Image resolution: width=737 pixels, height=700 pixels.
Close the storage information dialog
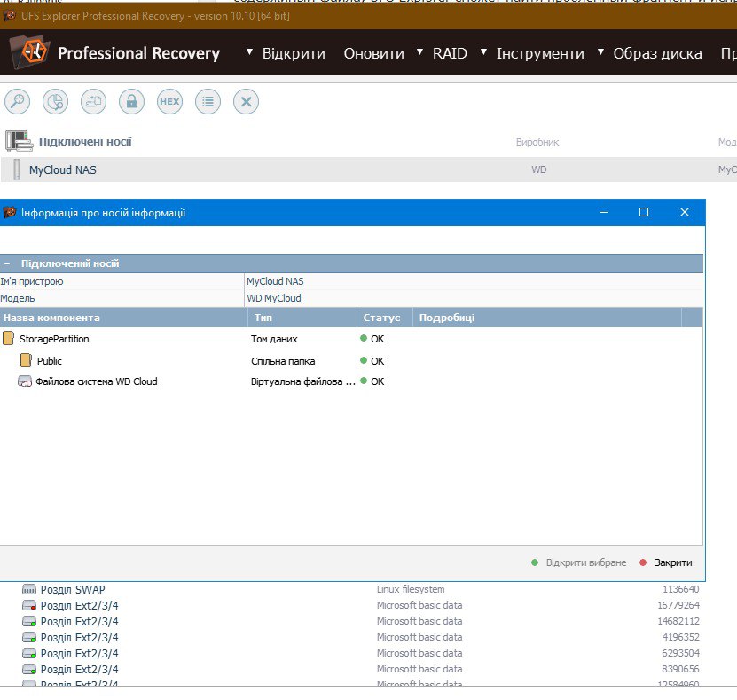tap(685, 213)
